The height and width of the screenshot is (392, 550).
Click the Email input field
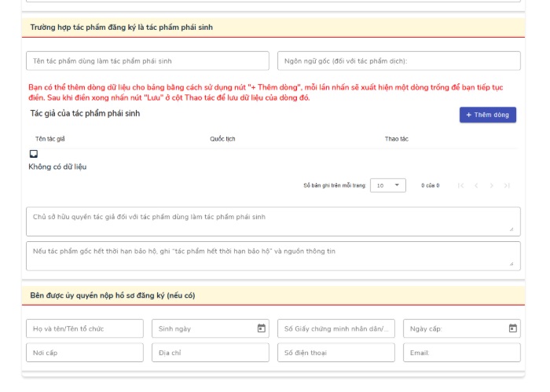tap(462, 353)
